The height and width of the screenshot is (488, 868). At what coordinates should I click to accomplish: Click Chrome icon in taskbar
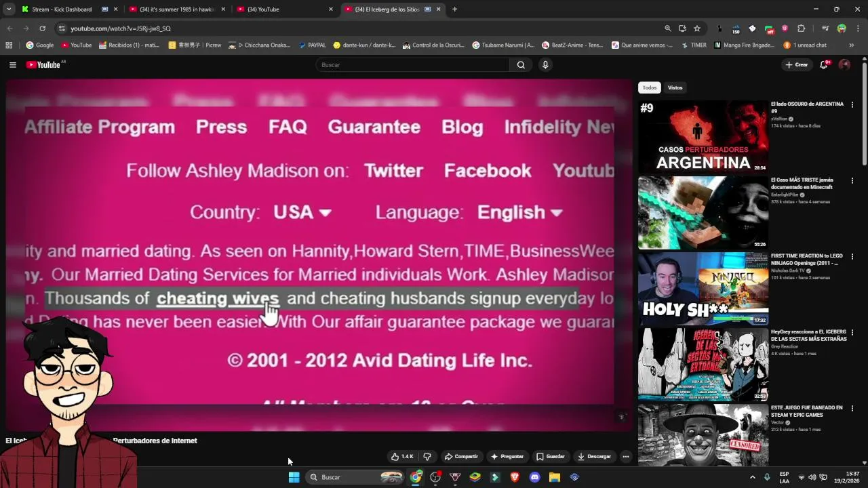(x=416, y=477)
